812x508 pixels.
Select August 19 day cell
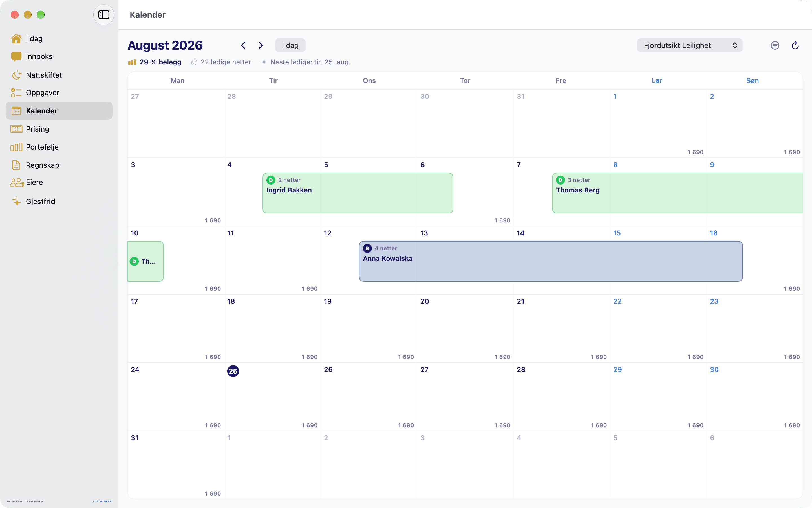point(369,329)
